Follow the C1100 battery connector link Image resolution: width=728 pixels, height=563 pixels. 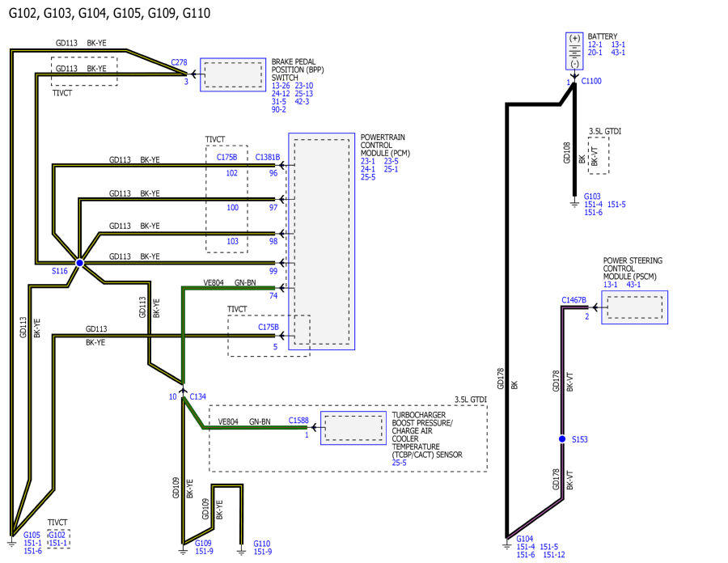(x=591, y=81)
